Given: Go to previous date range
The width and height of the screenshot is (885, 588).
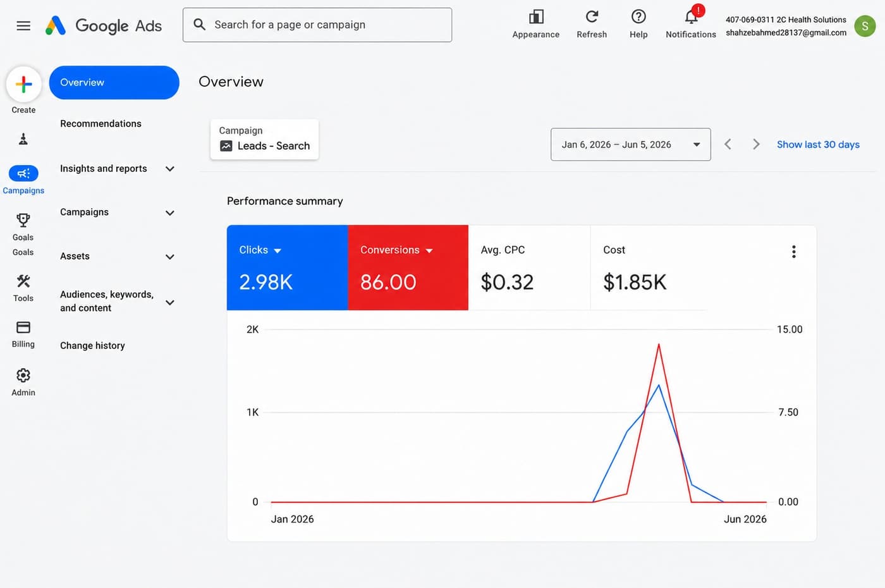Looking at the screenshot, I should (728, 144).
